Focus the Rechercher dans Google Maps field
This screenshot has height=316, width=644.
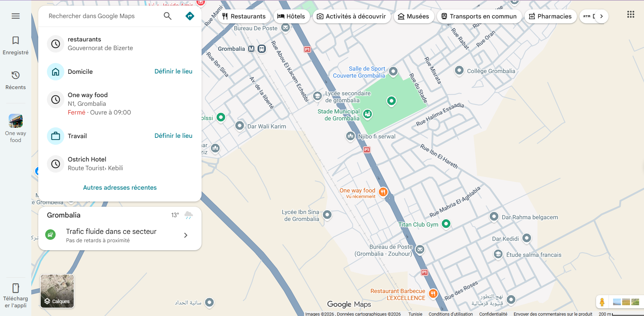tap(103, 16)
